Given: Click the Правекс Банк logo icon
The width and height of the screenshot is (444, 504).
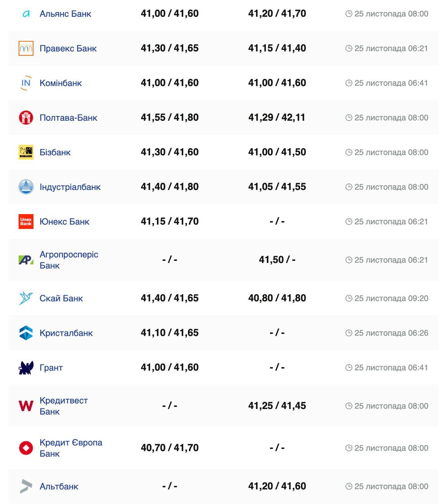Looking at the screenshot, I should pos(26,48).
